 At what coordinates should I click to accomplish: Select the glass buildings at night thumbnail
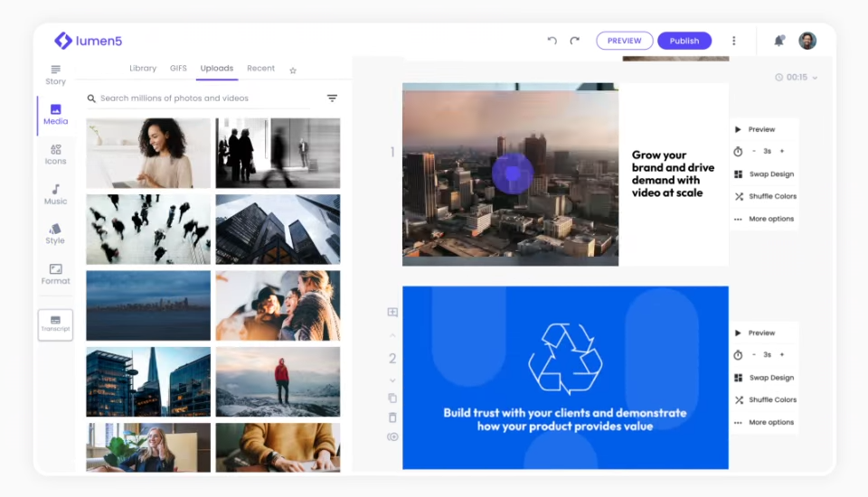148,382
